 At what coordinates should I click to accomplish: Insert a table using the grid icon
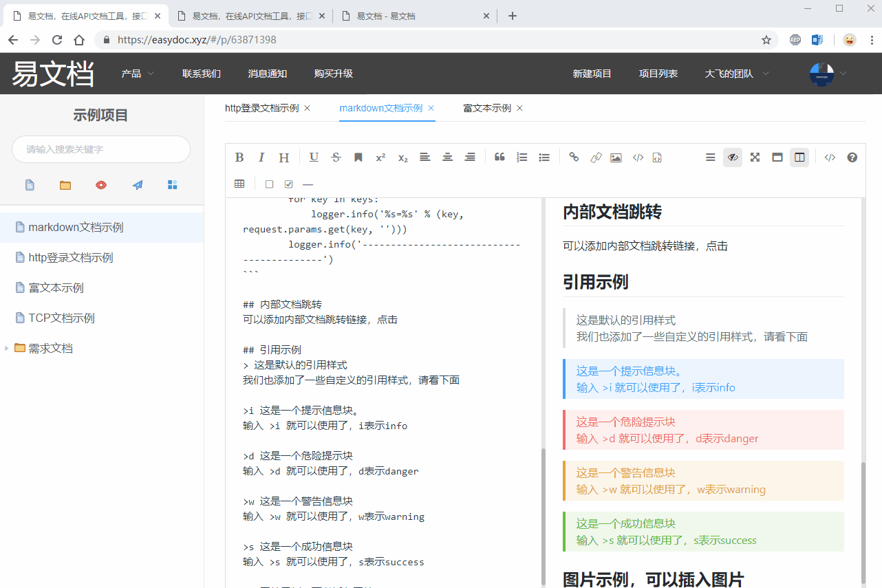point(239,184)
